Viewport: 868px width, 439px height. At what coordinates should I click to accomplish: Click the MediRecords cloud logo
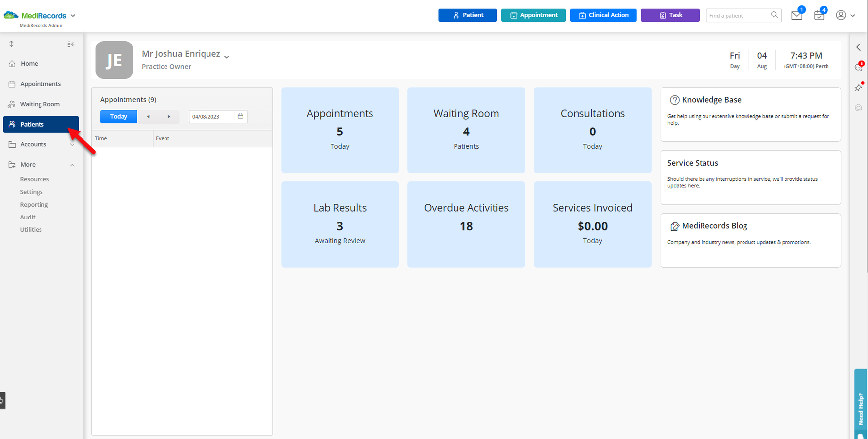pos(11,15)
